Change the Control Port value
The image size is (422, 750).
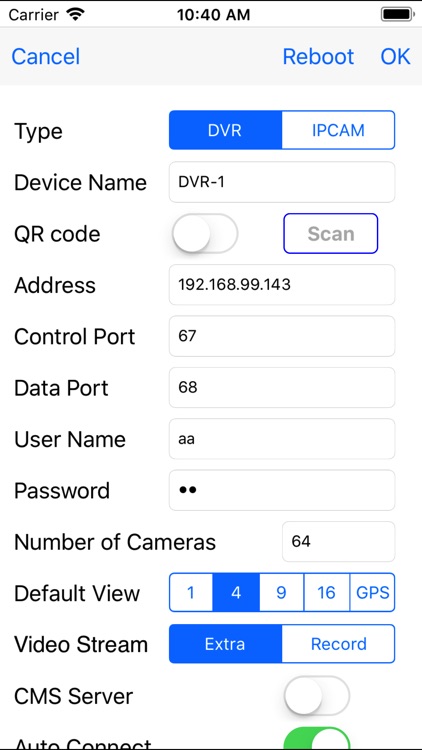[282, 336]
